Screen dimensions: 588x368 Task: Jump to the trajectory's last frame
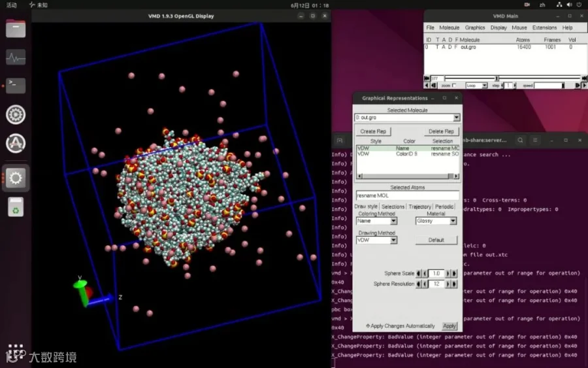point(585,78)
